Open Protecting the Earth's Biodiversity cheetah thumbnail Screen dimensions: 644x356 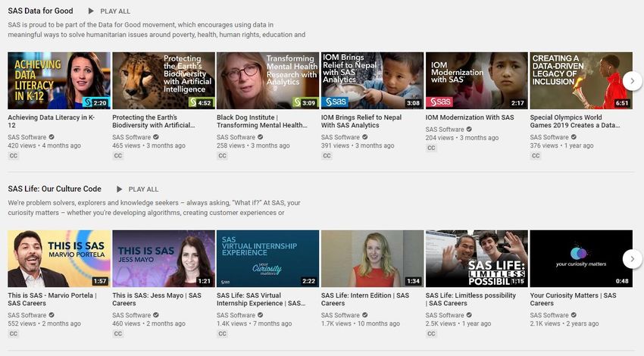(x=164, y=80)
